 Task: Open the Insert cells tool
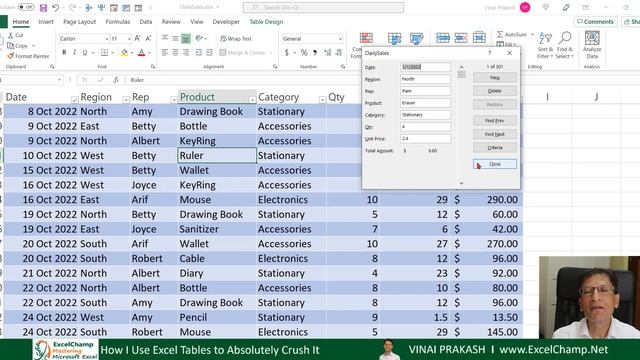tap(442, 38)
